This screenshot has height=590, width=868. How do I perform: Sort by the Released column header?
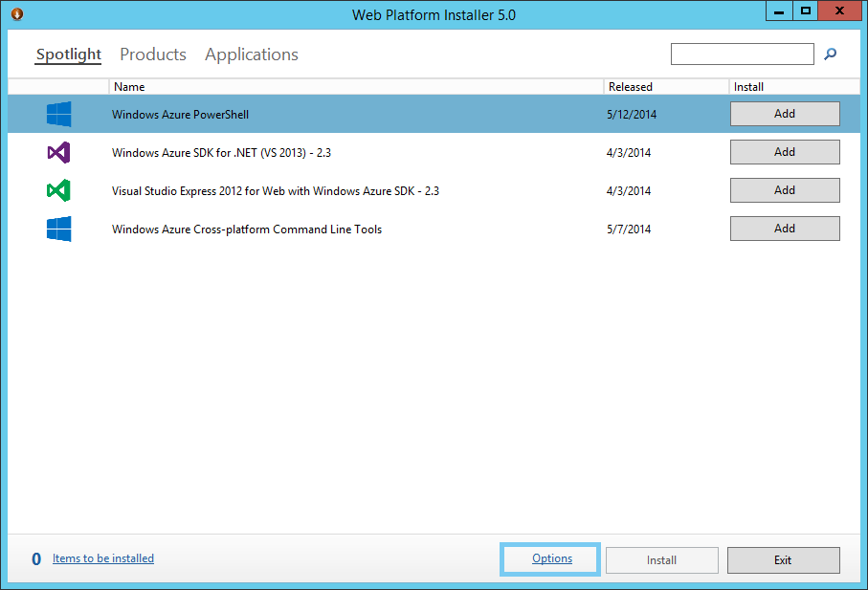pos(666,87)
